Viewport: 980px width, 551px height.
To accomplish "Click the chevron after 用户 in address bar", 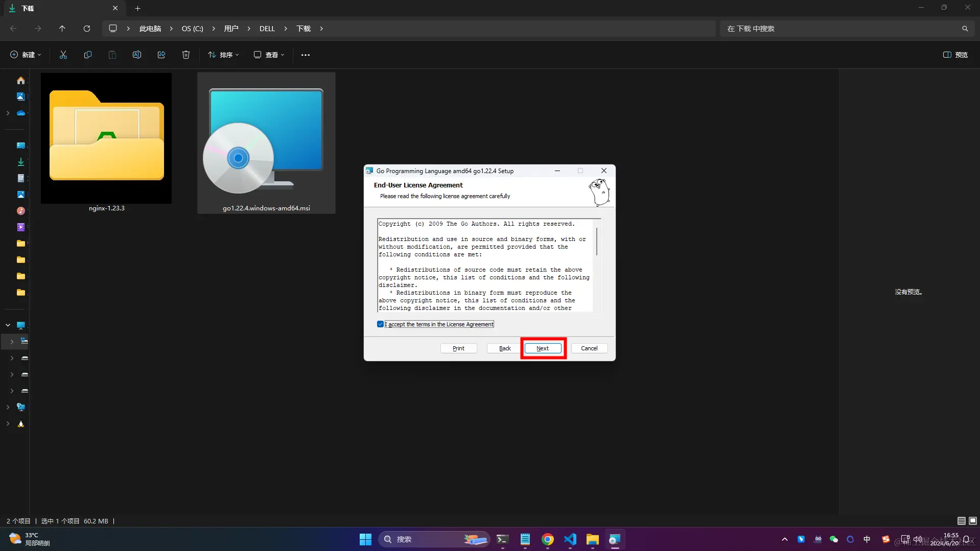I will 249,29.
